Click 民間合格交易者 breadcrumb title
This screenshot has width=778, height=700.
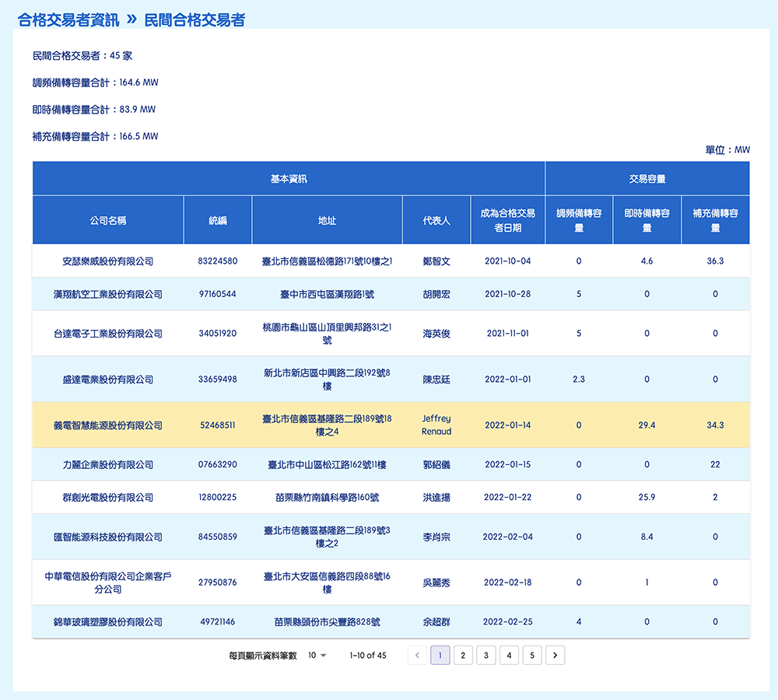point(194,20)
